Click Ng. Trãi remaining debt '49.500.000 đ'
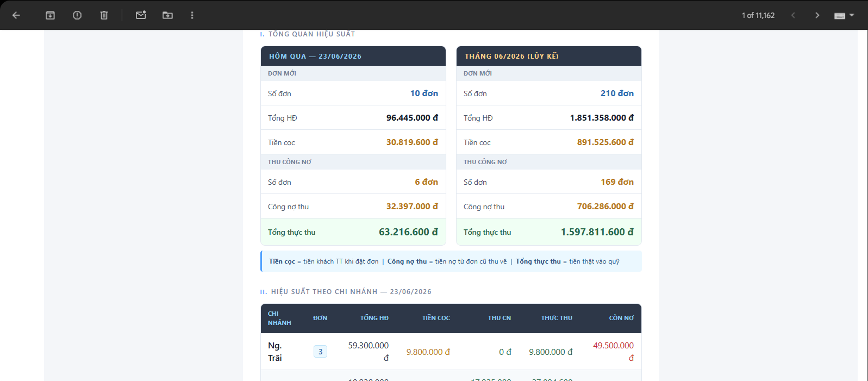This screenshot has height=381, width=868. (x=614, y=352)
